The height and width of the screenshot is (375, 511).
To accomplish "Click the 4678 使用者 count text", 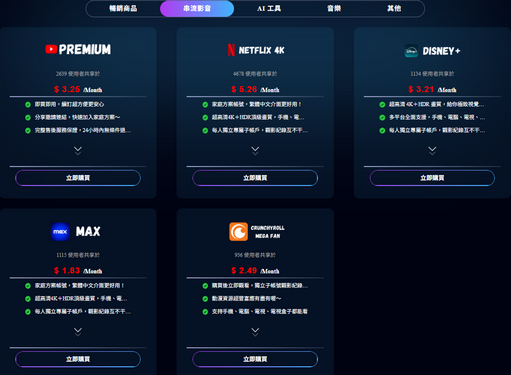I will (255, 74).
